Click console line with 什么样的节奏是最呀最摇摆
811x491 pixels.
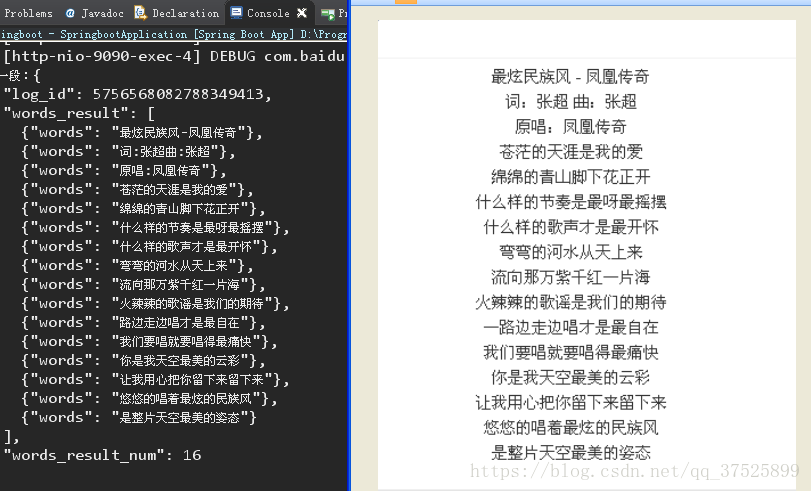(155, 228)
